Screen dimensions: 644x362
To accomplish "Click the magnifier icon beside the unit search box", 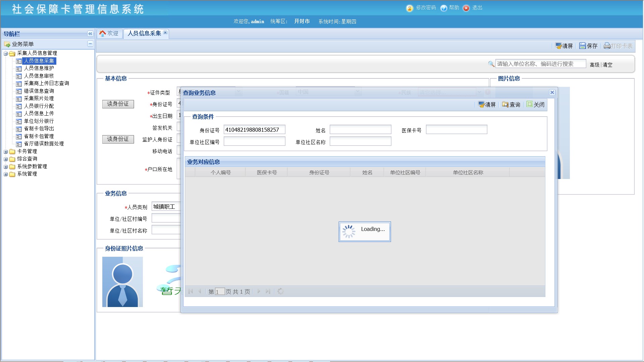I will tap(491, 64).
